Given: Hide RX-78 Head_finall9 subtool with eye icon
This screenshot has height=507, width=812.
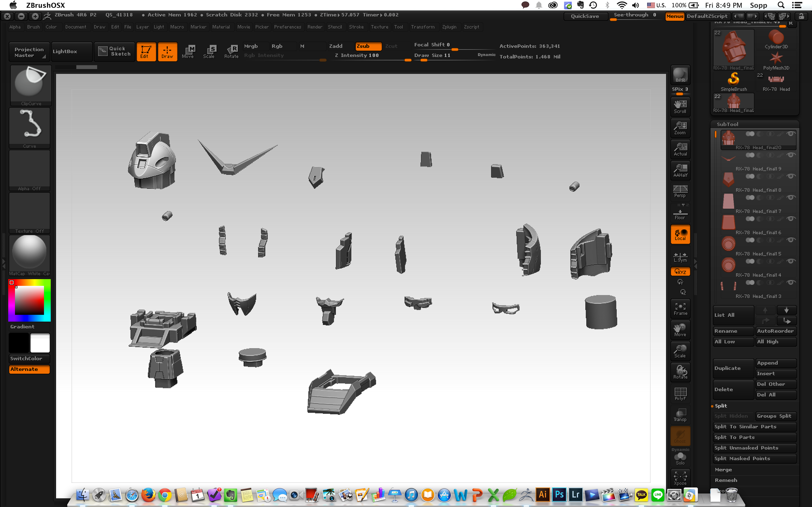Looking at the screenshot, I should tap(791, 155).
